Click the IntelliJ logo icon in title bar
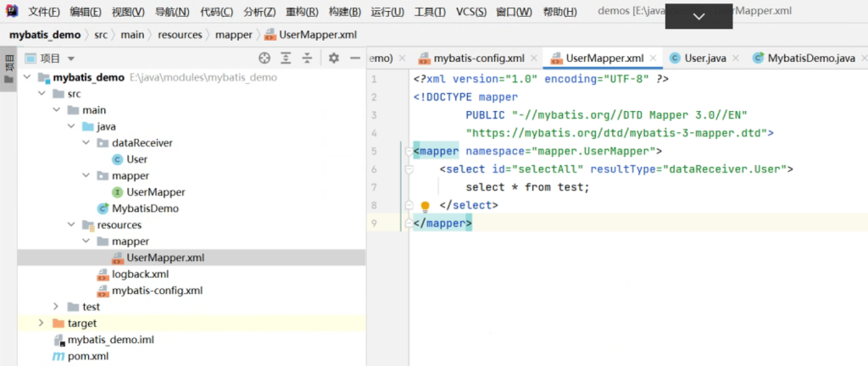 12,11
